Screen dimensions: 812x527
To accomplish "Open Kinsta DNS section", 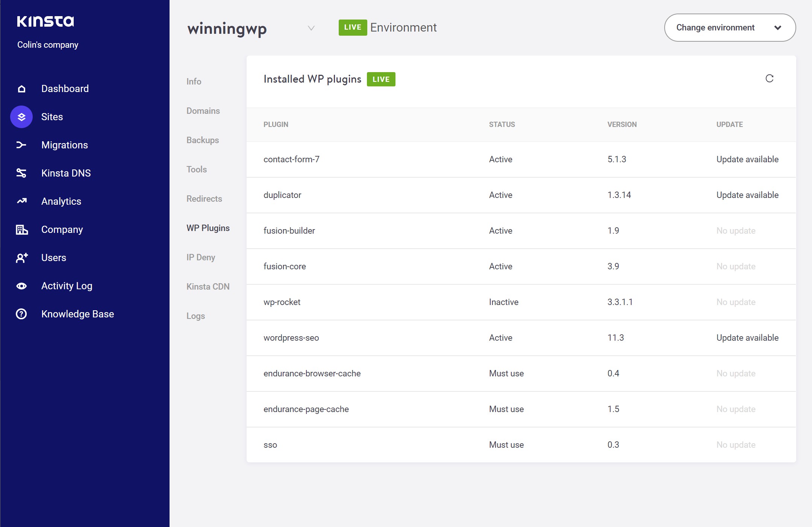I will (66, 173).
